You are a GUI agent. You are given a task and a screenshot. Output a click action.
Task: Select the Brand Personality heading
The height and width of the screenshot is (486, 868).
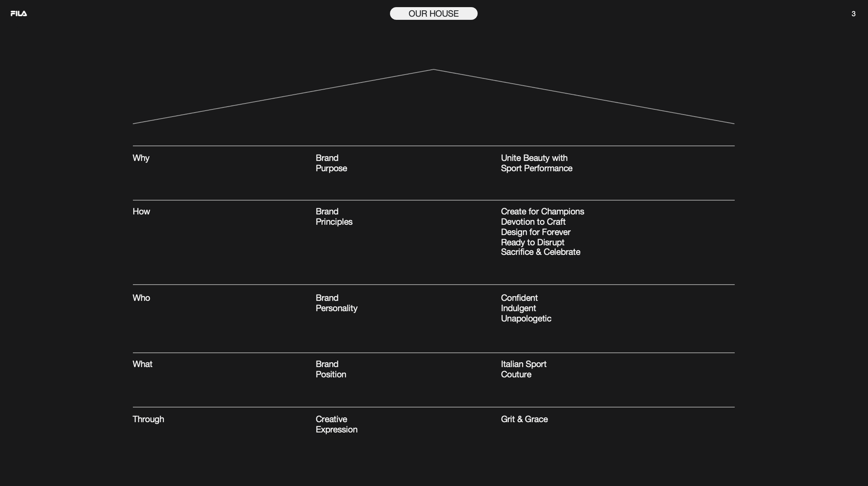pyautogui.click(x=336, y=303)
